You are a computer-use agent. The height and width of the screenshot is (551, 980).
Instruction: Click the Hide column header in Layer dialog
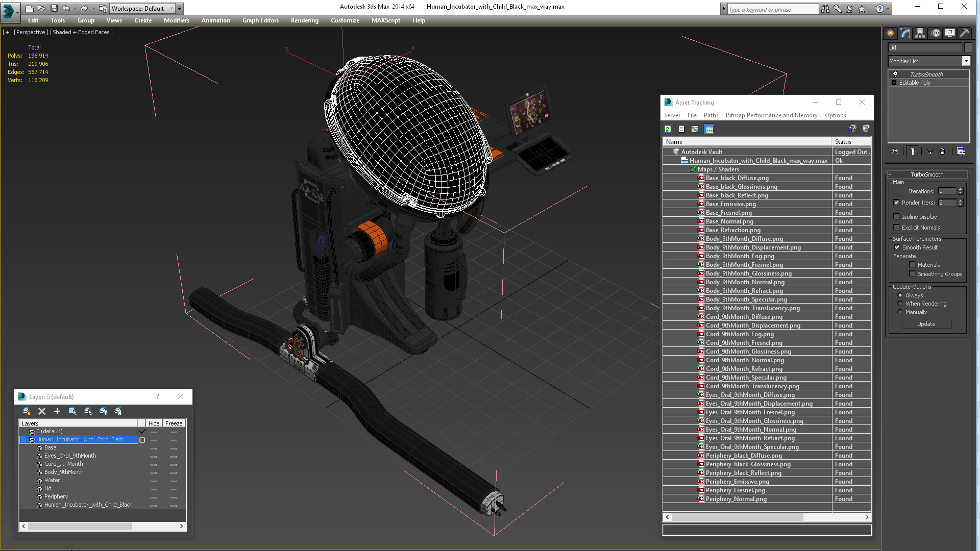(x=154, y=423)
